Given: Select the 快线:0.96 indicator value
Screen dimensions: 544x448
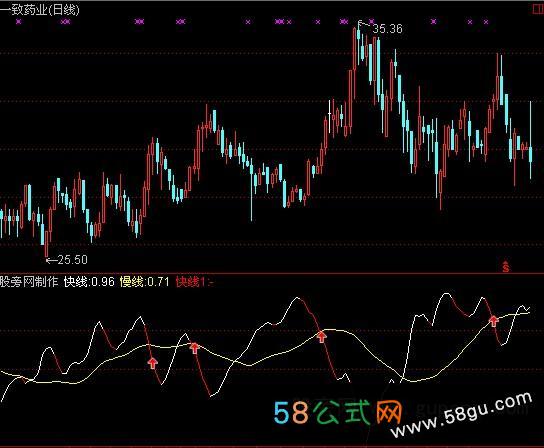Looking at the screenshot, I should (89, 281).
